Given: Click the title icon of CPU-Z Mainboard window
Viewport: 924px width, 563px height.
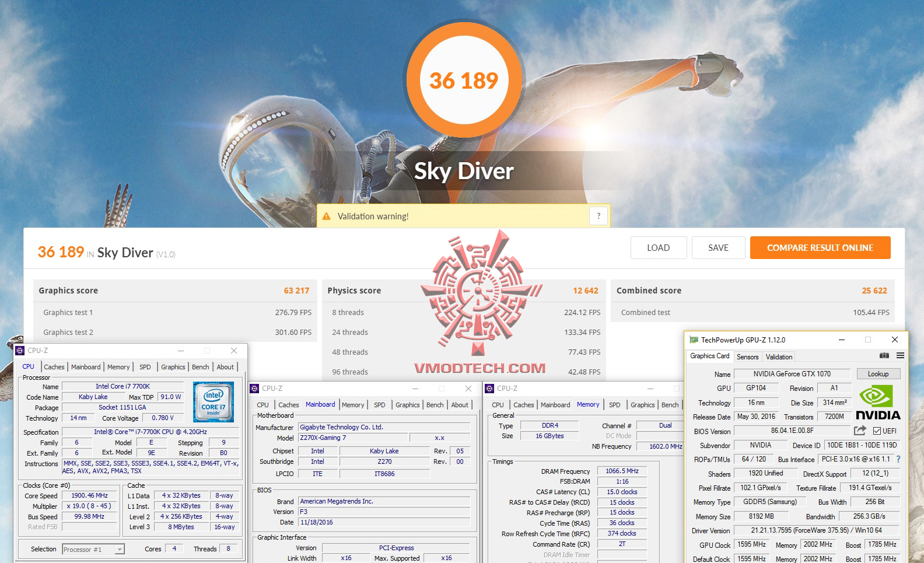Looking at the screenshot, I should click(x=254, y=389).
